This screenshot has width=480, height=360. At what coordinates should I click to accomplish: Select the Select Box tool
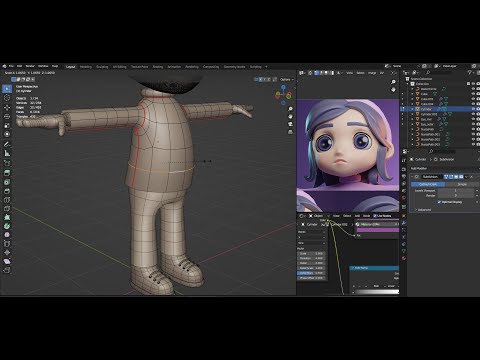(7, 89)
